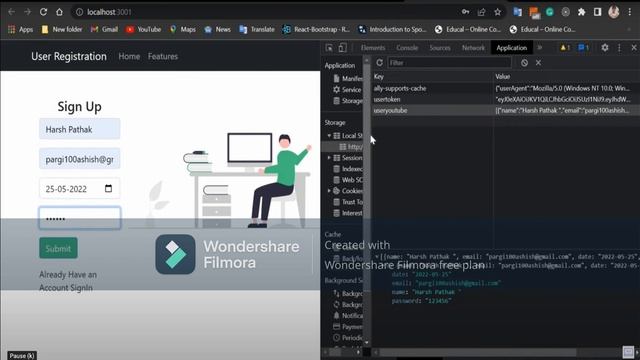Select the Service Workers item
Viewport: 640px width, 360px height.
(x=347, y=89)
